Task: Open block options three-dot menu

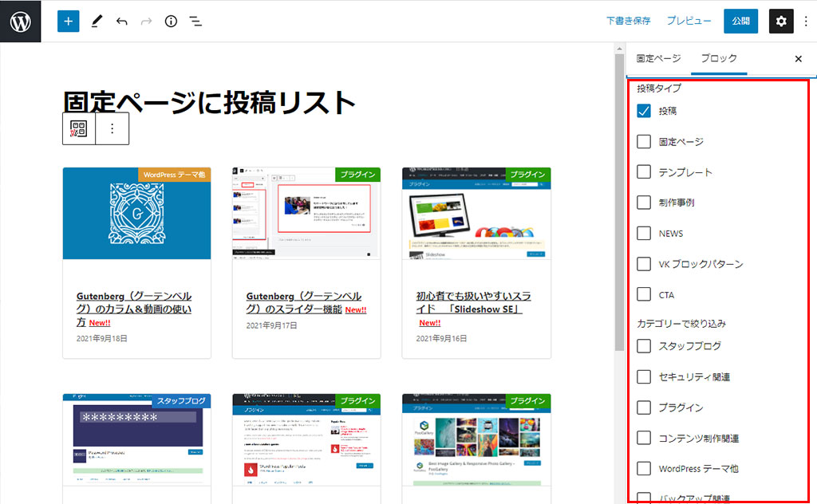Action: [112, 128]
